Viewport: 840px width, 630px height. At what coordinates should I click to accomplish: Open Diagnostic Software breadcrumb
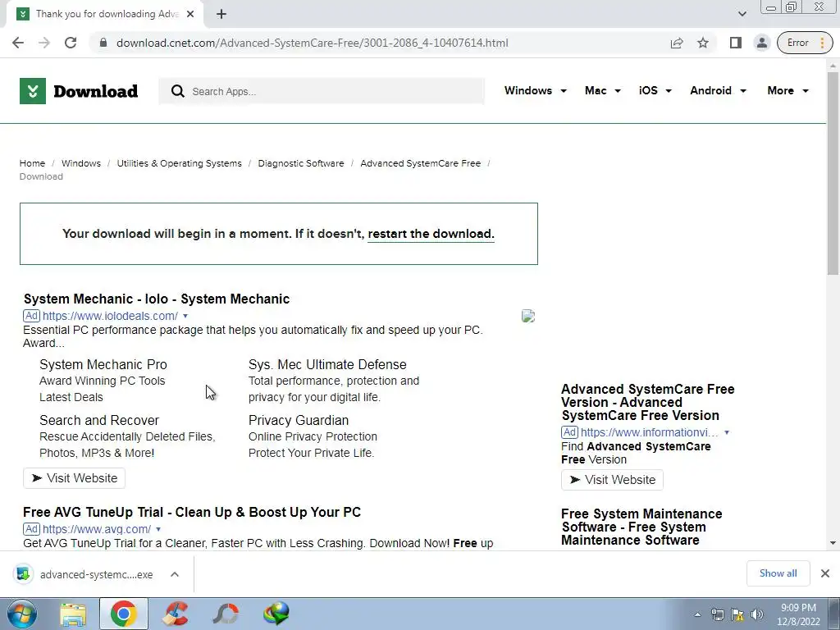tap(301, 163)
